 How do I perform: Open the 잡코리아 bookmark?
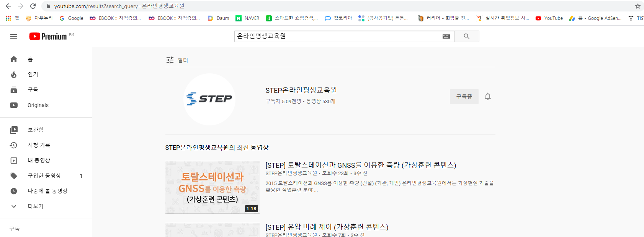coord(338,18)
